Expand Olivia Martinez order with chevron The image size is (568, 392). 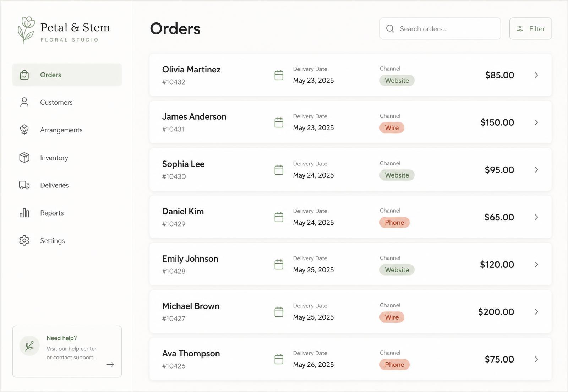coord(536,75)
